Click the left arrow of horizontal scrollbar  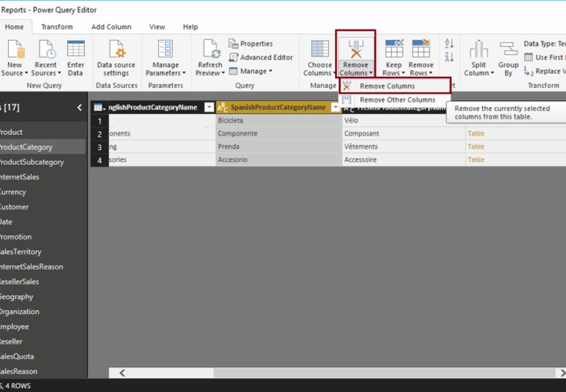pos(123,373)
